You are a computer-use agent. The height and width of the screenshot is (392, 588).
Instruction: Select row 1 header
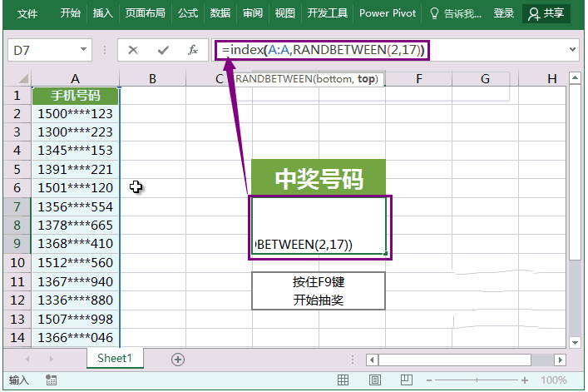click(x=17, y=95)
